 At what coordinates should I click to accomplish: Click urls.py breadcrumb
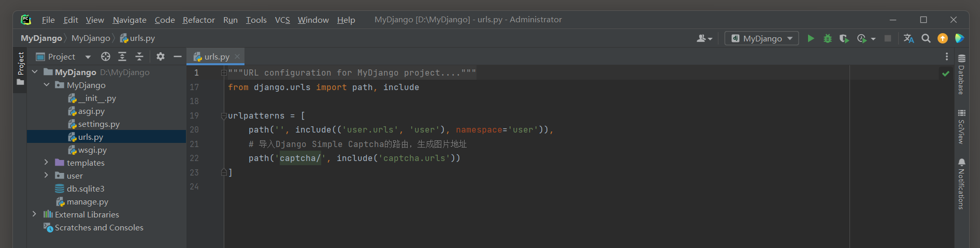[137, 38]
